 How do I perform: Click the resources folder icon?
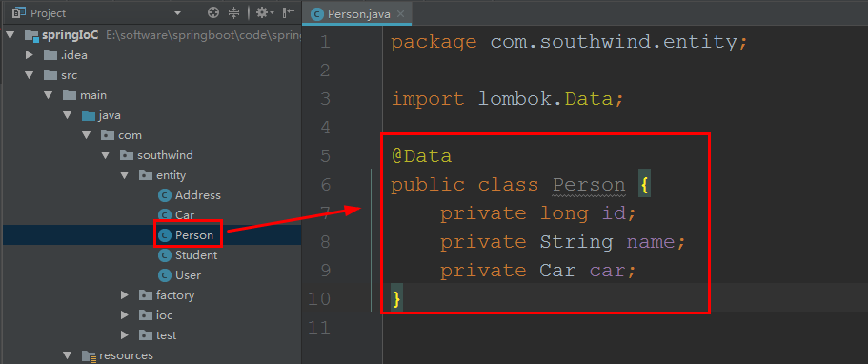(89, 355)
